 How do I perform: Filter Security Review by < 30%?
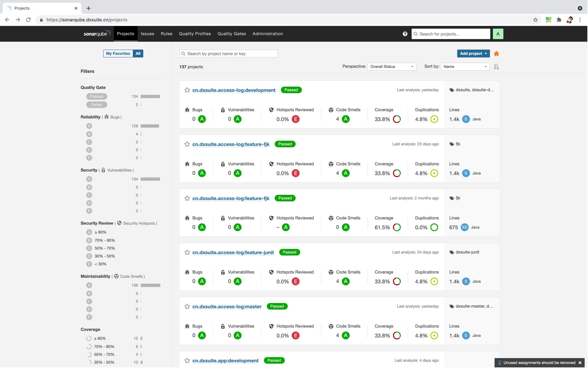click(x=97, y=264)
